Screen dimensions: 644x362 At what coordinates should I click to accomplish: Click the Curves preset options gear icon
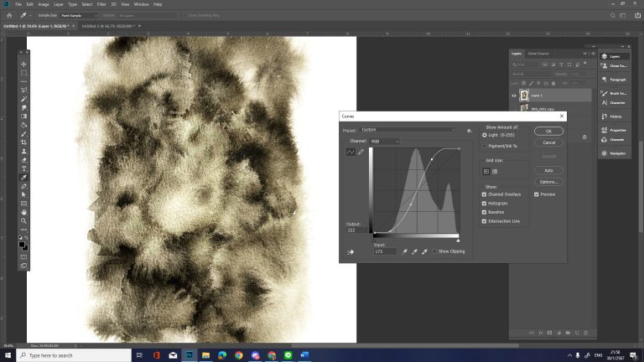(469, 130)
